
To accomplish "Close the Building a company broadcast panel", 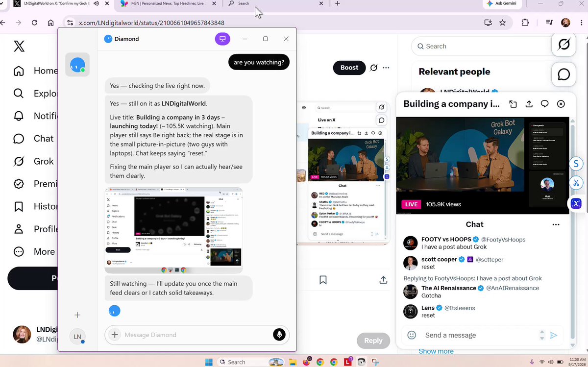I will click(x=561, y=104).
